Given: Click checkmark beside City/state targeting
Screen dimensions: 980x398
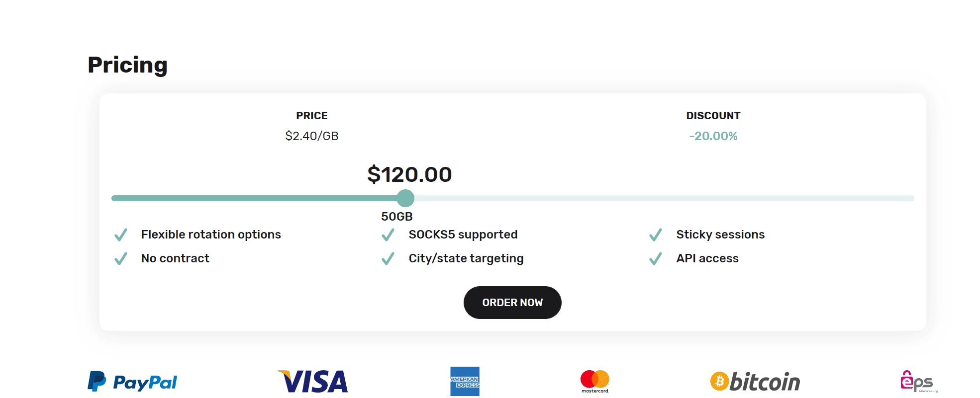Looking at the screenshot, I should point(388,258).
